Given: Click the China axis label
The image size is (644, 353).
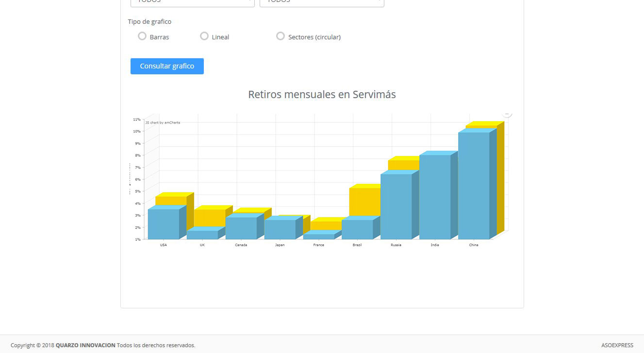Looking at the screenshot, I should [x=474, y=245].
